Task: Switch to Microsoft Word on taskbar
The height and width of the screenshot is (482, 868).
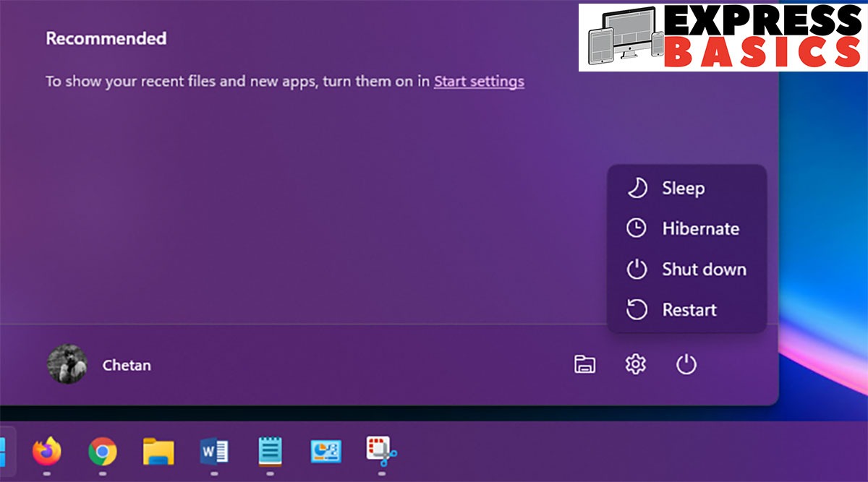Action: pos(214,452)
